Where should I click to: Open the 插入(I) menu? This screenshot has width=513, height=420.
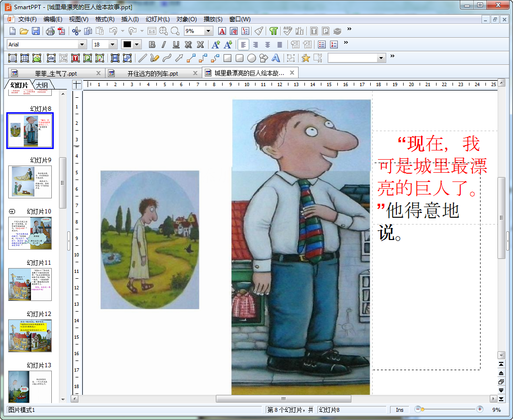(x=130, y=19)
